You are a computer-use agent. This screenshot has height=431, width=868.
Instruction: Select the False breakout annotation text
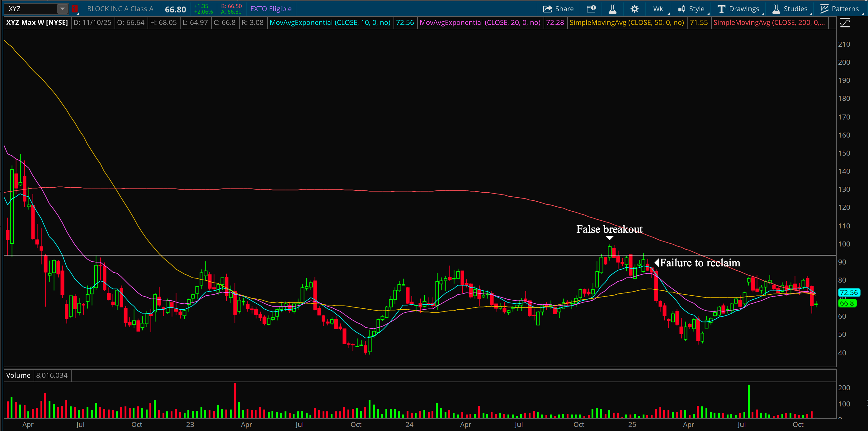[609, 229]
